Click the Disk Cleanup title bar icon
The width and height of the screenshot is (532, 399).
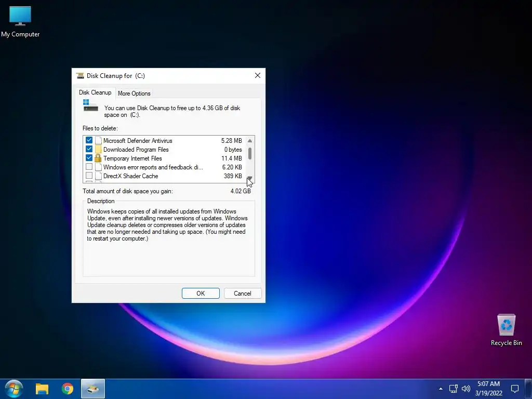tap(80, 76)
